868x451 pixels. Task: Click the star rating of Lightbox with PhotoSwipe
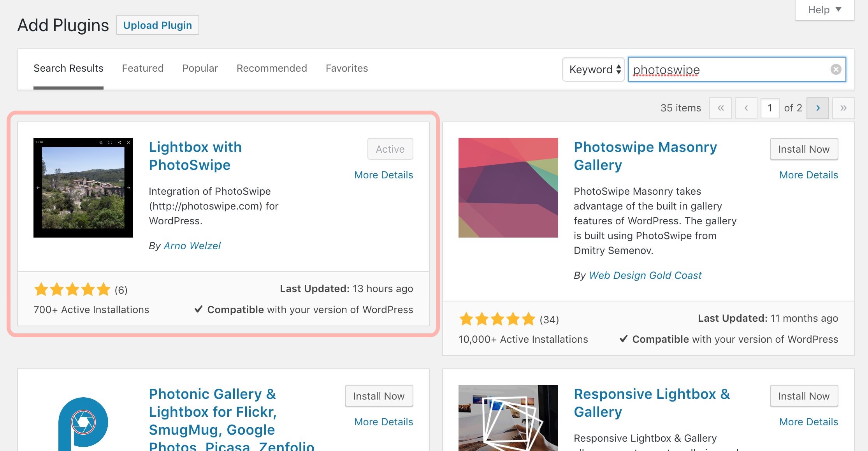[x=72, y=289]
